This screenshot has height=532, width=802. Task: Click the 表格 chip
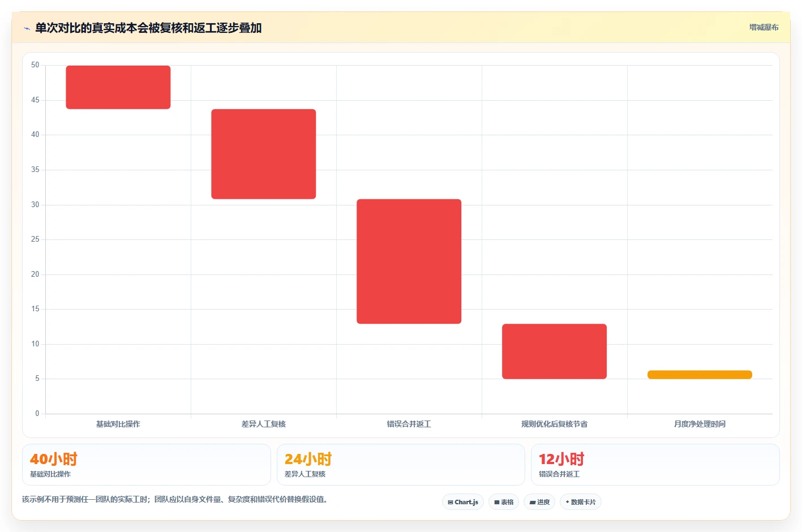pyautogui.click(x=504, y=502)
